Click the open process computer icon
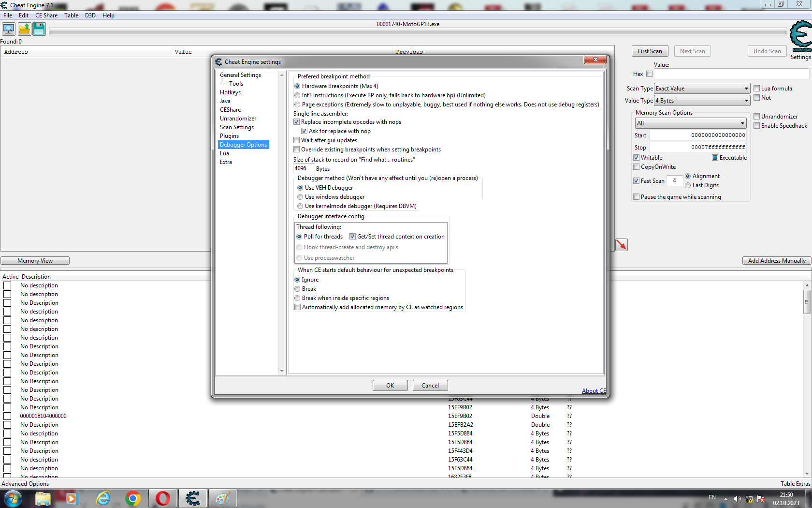The width and height of the screenshot is (812, 508). pos(9,29)
